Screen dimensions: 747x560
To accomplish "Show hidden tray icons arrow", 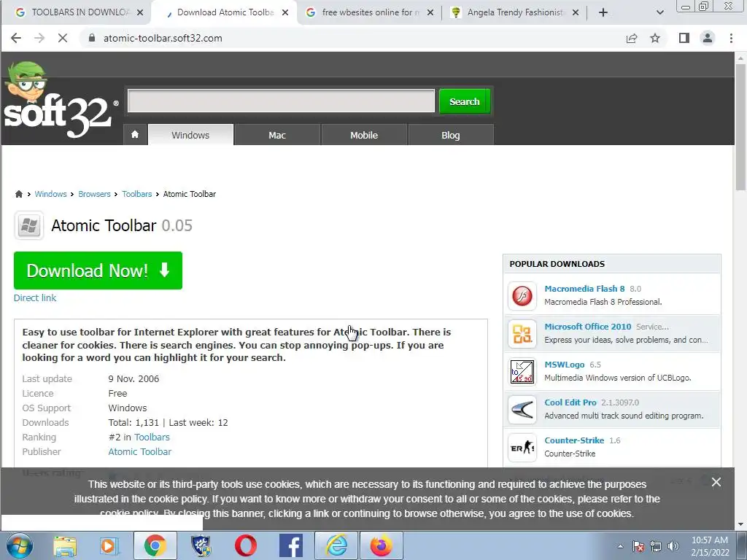I will 620,547.
